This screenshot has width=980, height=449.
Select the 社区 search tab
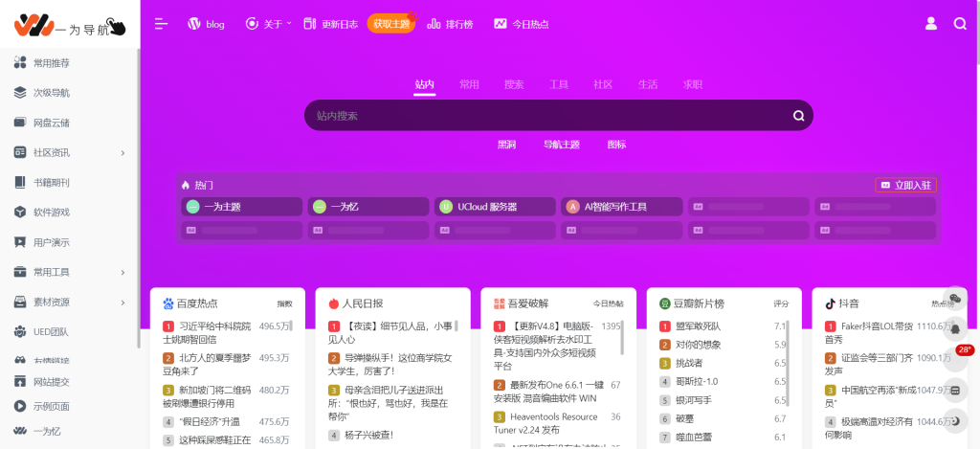(603, 84)
